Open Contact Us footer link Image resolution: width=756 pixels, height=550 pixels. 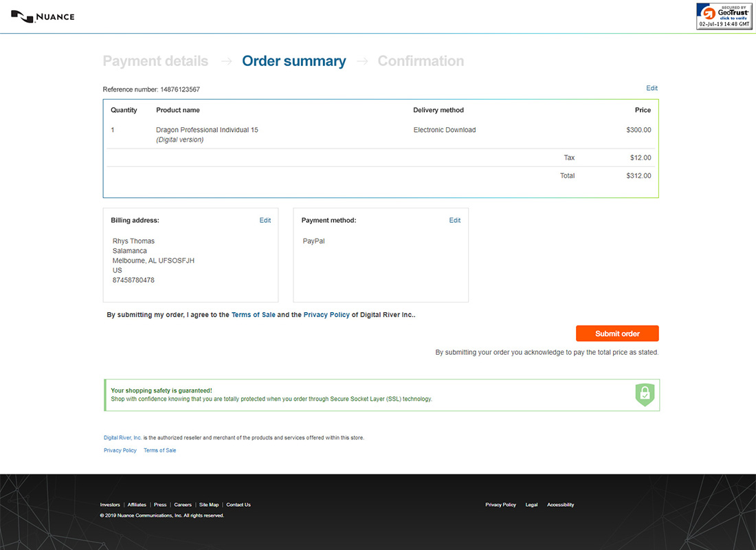tap(238, 505)
